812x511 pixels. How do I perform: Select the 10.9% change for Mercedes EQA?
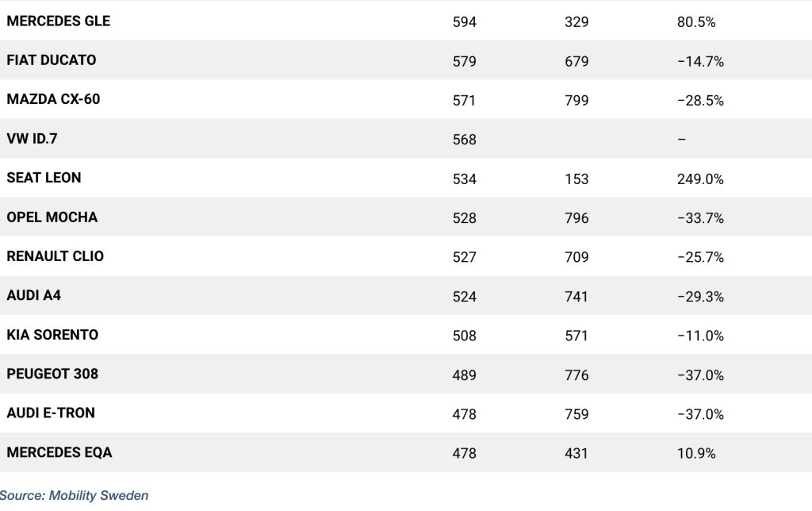point(696,454)
